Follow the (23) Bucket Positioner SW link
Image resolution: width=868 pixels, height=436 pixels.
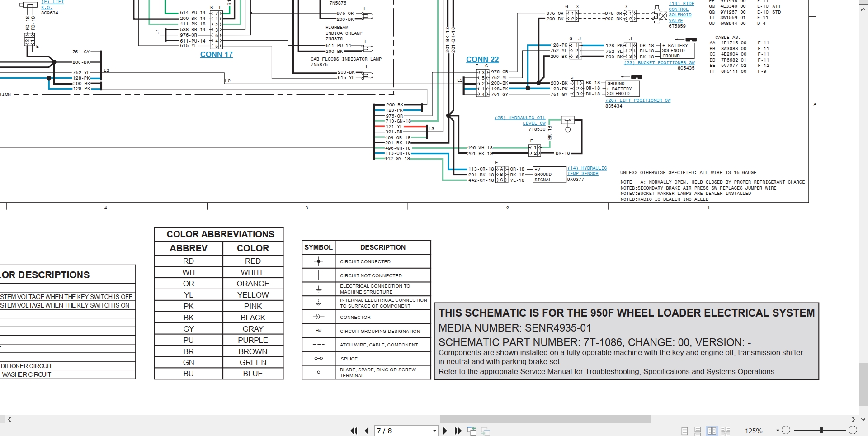click(660, 63)
